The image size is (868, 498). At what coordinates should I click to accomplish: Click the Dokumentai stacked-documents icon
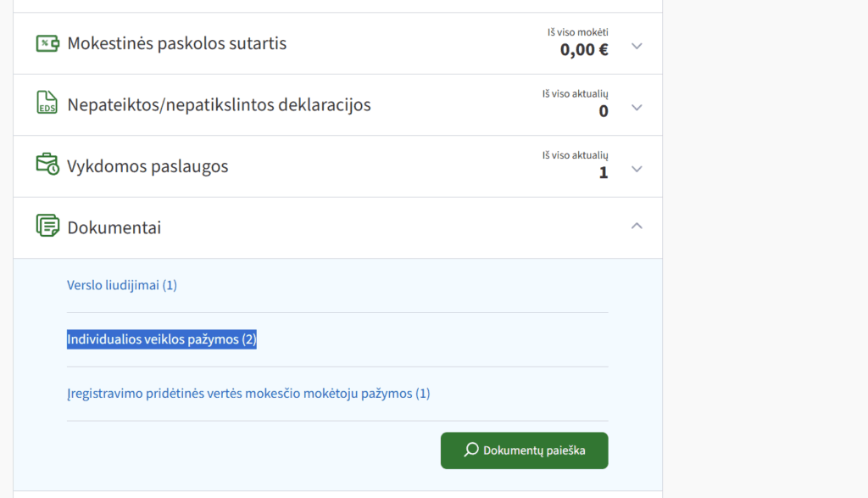pyautogui.click(x=46, y=227)
